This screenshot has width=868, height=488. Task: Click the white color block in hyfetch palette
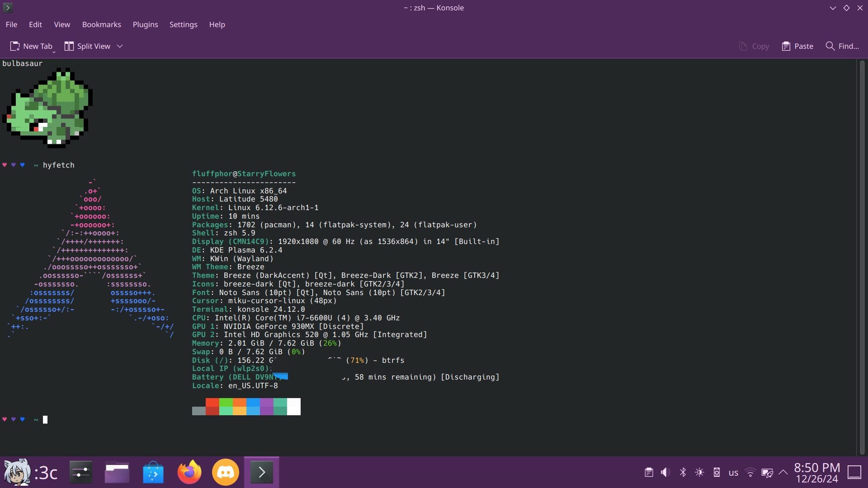click(x=294, y=407)
